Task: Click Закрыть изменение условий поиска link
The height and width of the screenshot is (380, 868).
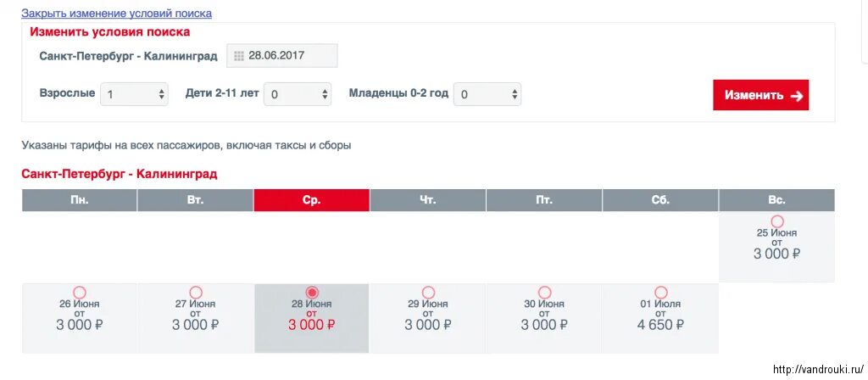Action: tap(116, 13)
